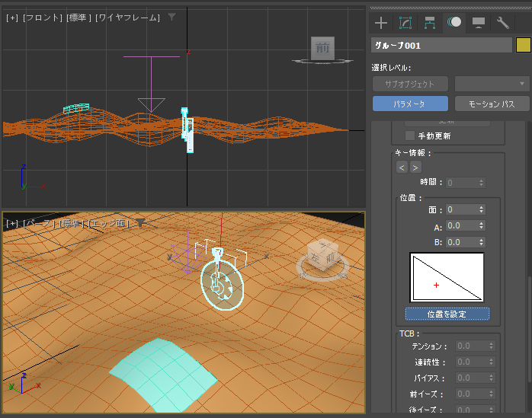
Task: Click the A: value field
Action: [461, 226]
